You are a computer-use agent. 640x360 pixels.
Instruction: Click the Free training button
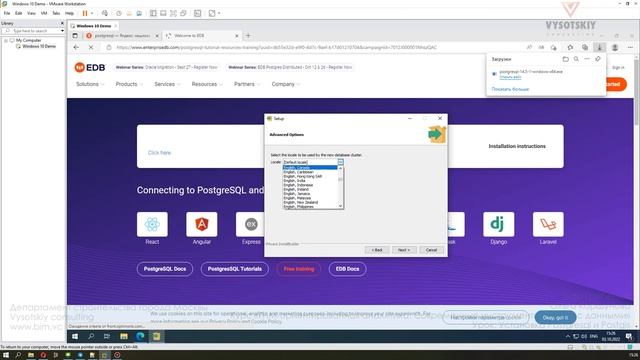point(299,269)
